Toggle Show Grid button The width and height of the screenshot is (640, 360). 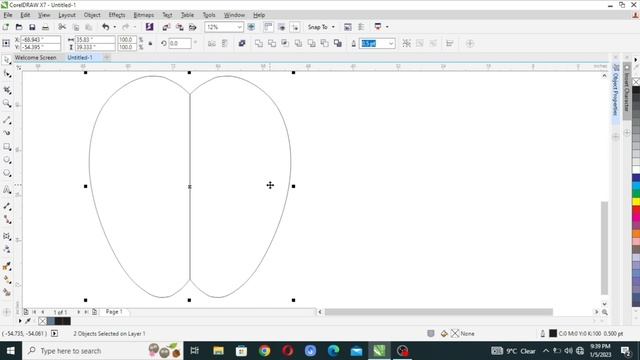(282, 27)
